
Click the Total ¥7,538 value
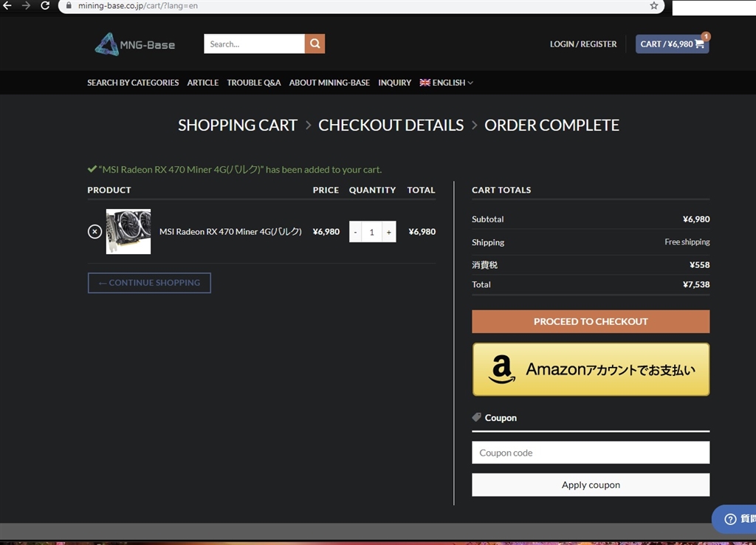point(696,284)
